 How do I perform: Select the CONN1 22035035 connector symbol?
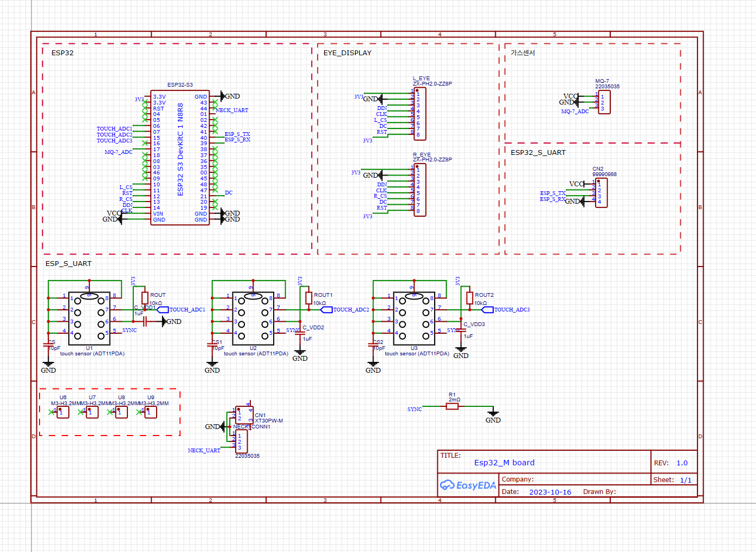click(x=242, y=441)
